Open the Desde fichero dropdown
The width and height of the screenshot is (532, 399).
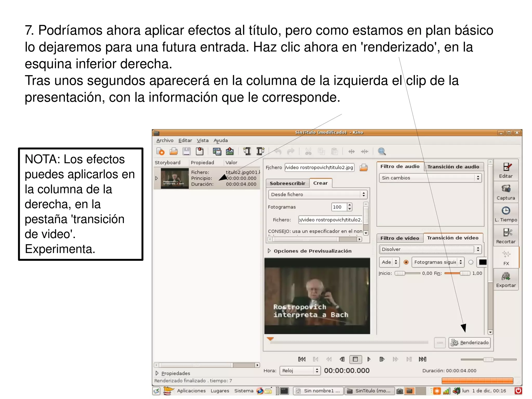pos(318,194)
